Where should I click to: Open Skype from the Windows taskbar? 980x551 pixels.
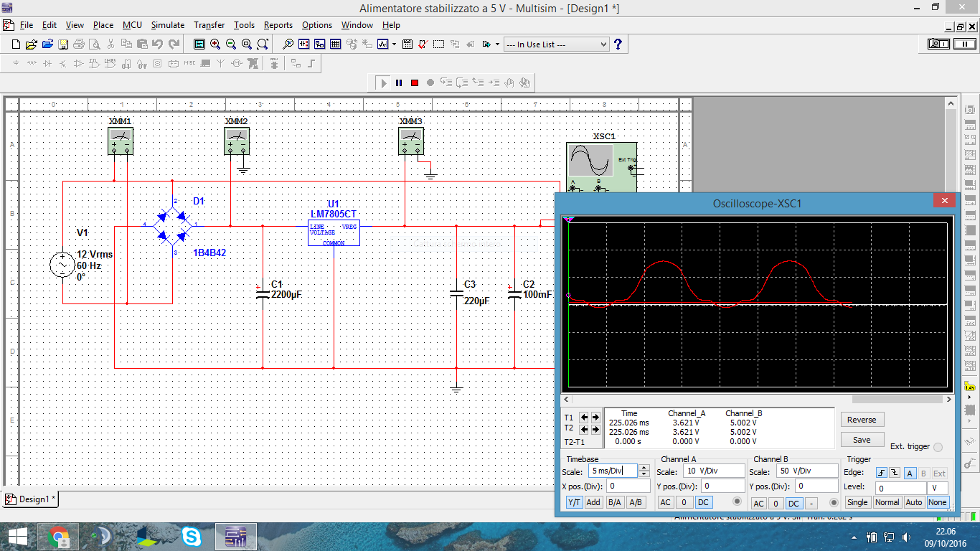pos(192,536)
